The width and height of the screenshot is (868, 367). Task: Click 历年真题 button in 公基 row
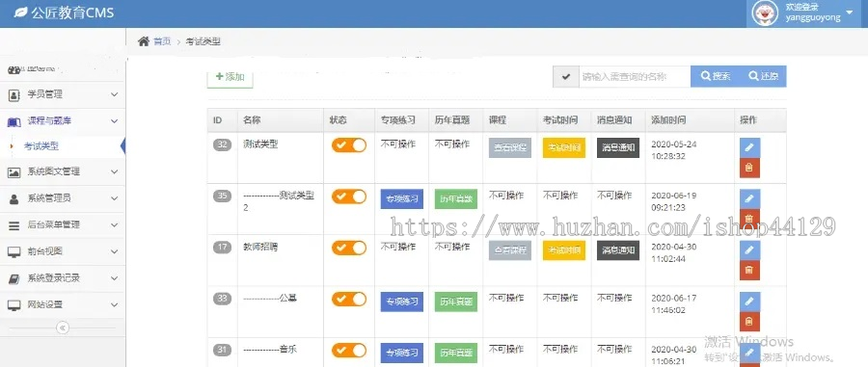[455, 301]
